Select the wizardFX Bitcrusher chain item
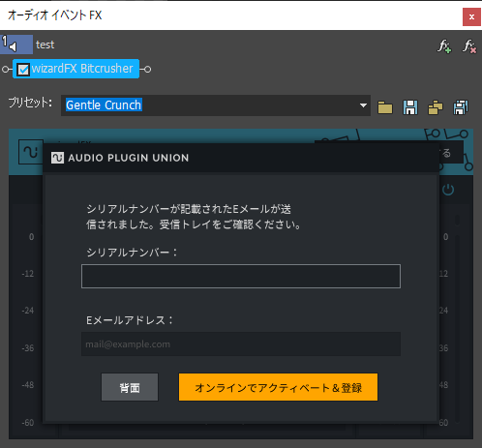The image size is (482, 448). (x=75, y=69)
